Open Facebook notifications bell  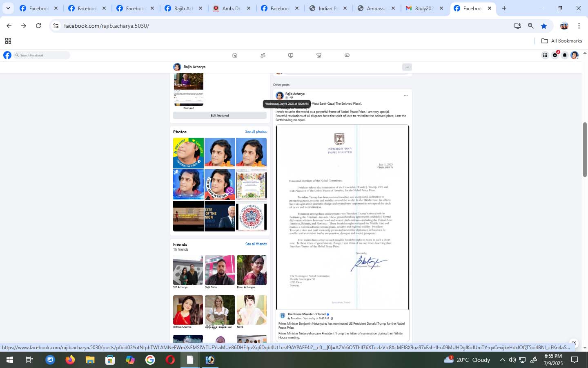[565, 55]
